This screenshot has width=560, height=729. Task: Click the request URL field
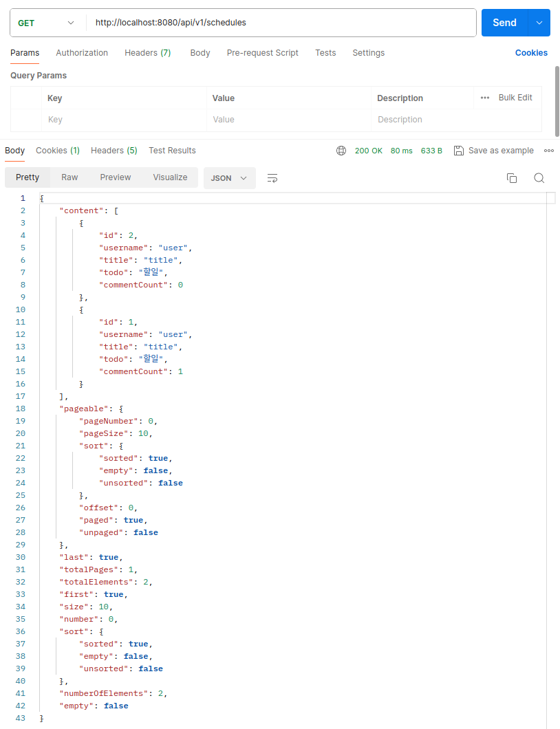click(x=281, y=22)
